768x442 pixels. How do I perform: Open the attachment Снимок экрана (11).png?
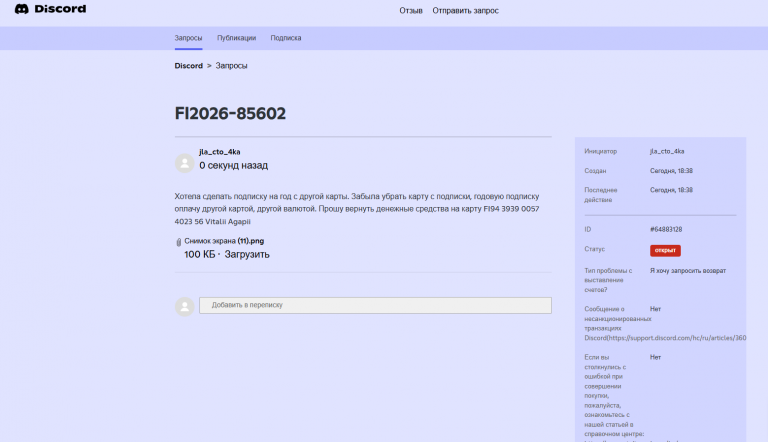(x=224, y=241)
